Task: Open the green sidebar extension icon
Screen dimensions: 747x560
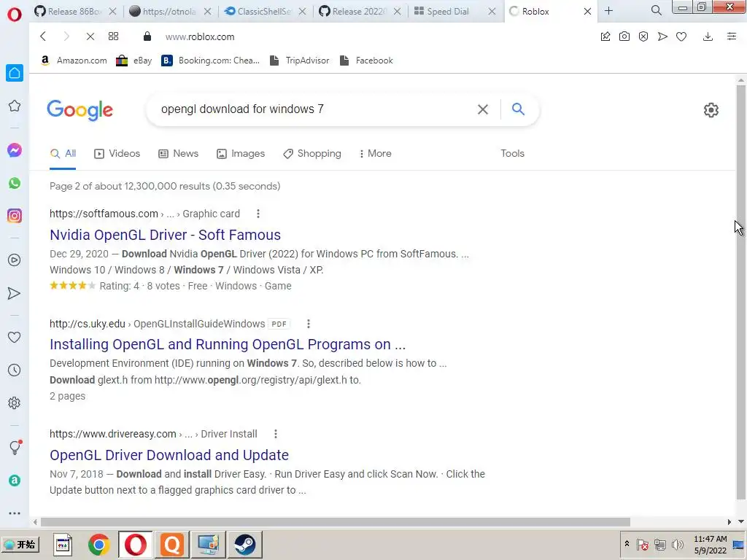Action: [x=15, y=481]
